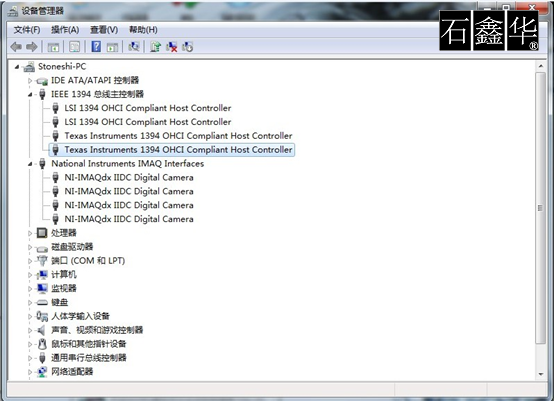The width and height of the screenshot is (554, 401).
Task: Open the 查看(V) menu
Action: coord(104,30)
